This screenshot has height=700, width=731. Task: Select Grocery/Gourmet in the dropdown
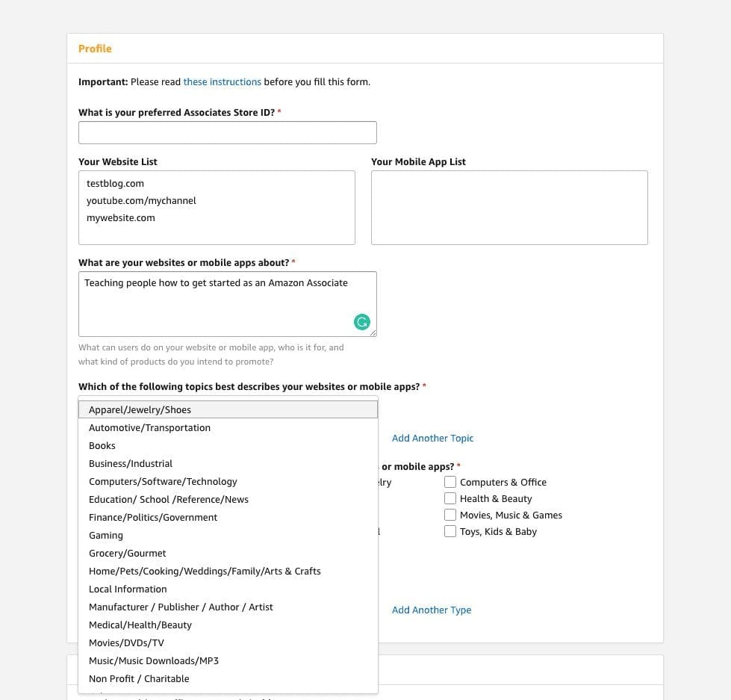pos(228,553)
